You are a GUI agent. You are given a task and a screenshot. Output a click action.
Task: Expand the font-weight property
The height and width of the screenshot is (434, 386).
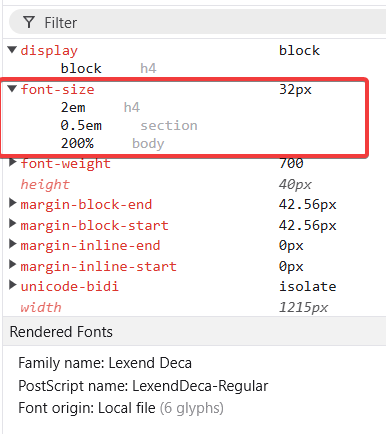point(13,162)
